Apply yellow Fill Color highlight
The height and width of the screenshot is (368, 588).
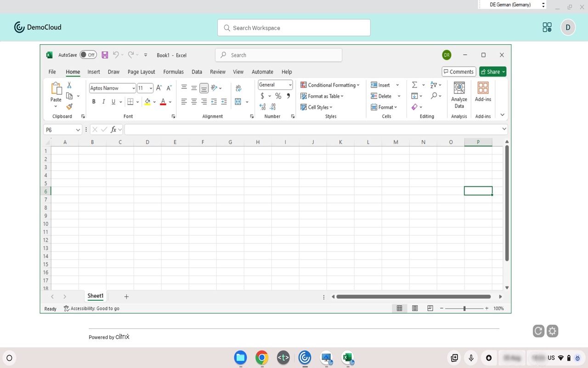[147, 102]
